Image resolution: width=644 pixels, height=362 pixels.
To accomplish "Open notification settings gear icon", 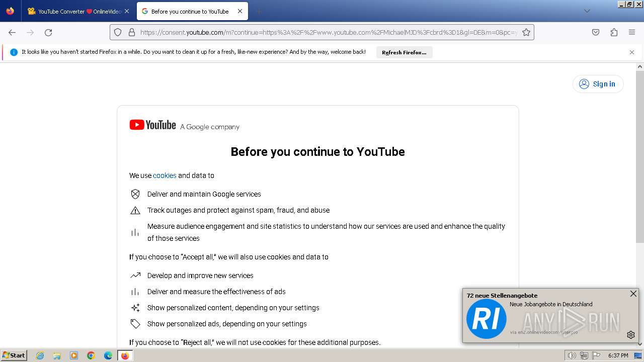I will pos(631,335).
